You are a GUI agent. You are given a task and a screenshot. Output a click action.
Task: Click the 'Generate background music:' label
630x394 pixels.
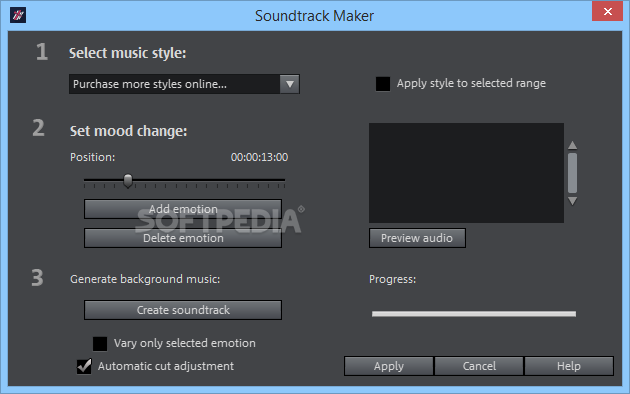coord(145,279)
